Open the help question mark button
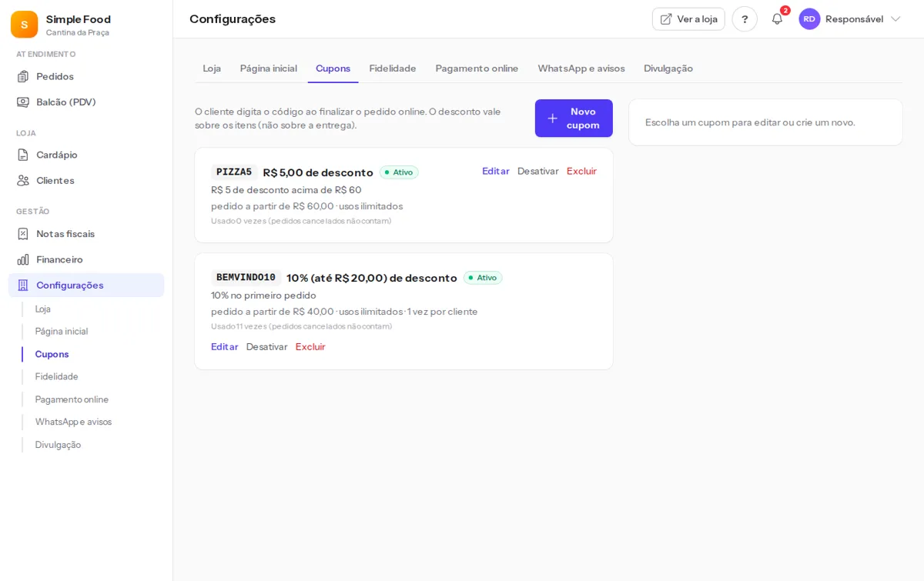 745,19
